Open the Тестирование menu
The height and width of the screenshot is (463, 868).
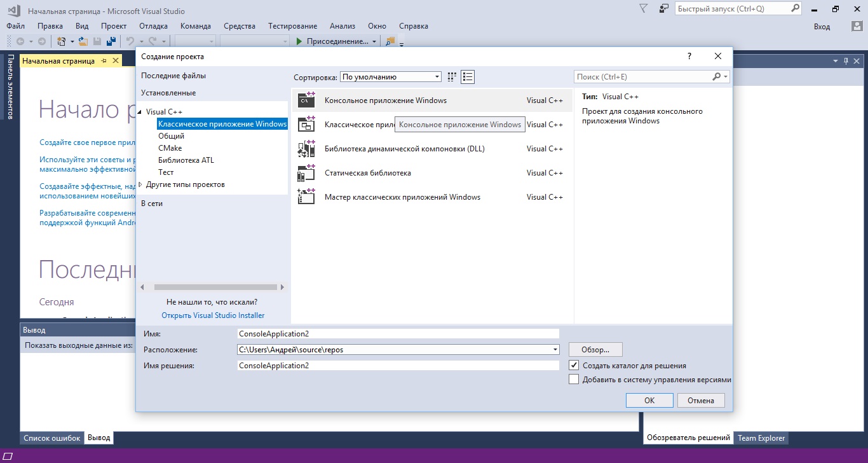click(292, 26)
